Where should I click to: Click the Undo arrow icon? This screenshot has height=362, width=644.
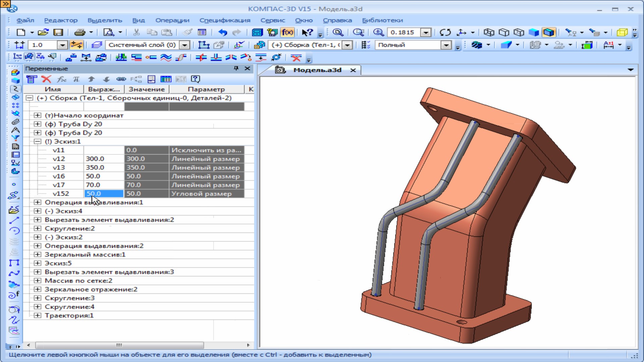(x=222, y=33)
